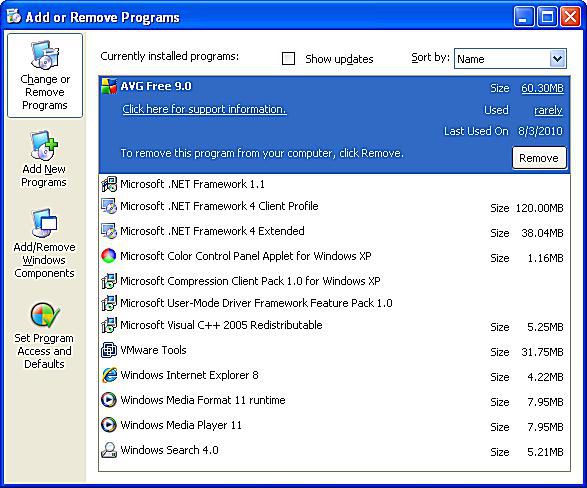Click the 'rarely' usage link
587x488 pixels.
click(548, 110)
